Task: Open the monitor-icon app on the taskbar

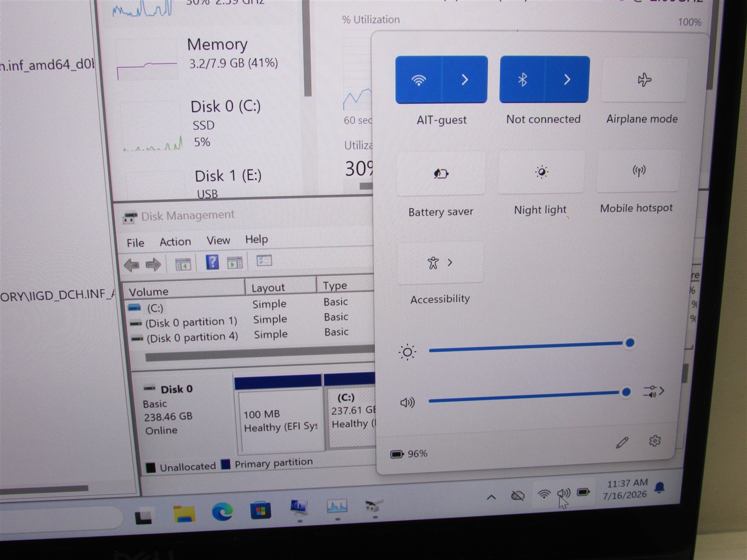Action: [x=299, y=508]
